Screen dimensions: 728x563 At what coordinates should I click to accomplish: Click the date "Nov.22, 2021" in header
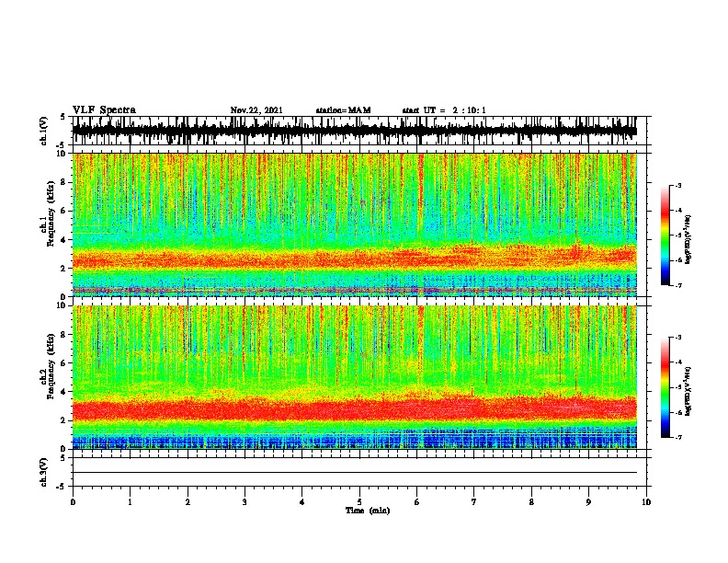pos(256,110)
